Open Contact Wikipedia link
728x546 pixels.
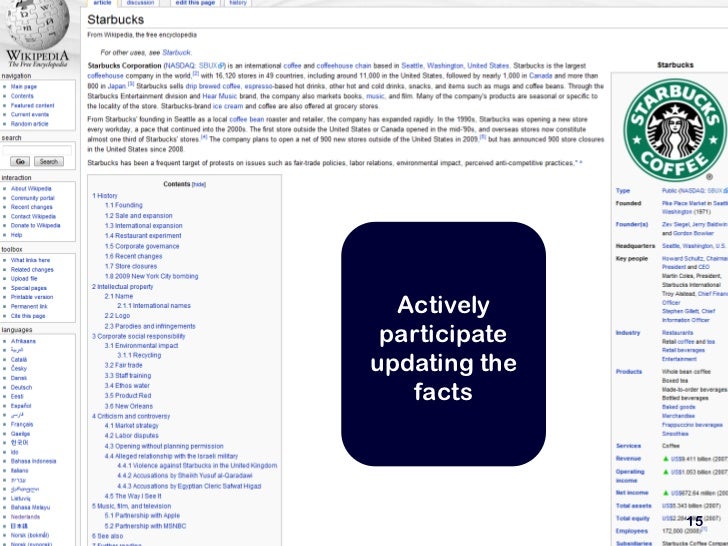[x=33, y=216]
